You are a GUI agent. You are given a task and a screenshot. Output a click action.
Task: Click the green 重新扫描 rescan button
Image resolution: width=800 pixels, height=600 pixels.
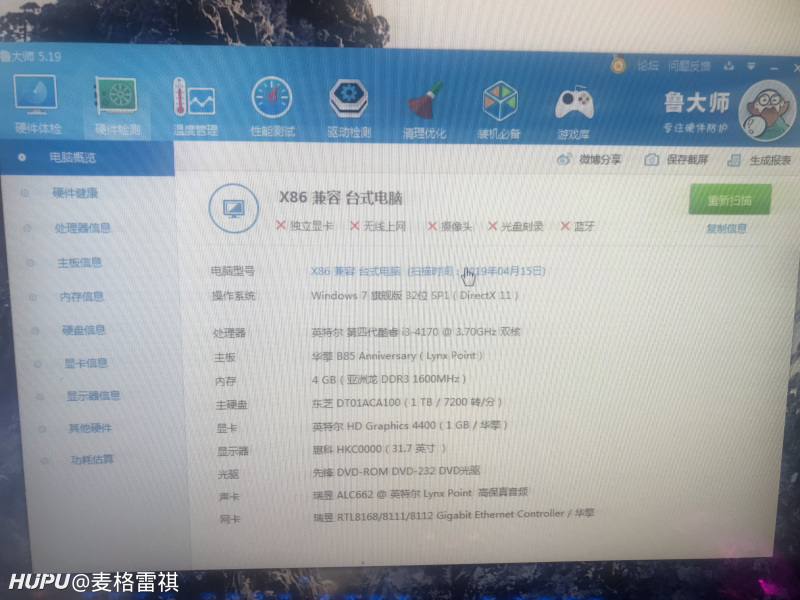(x=730, y=200)
